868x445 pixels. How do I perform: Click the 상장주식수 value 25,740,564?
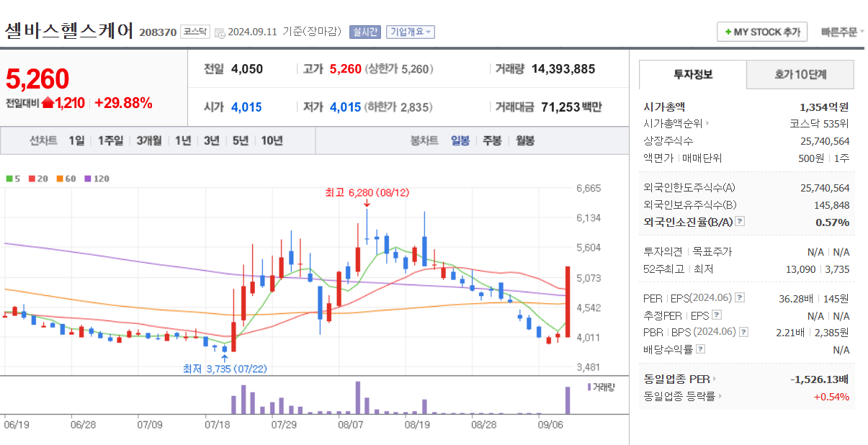pos(825,140)
